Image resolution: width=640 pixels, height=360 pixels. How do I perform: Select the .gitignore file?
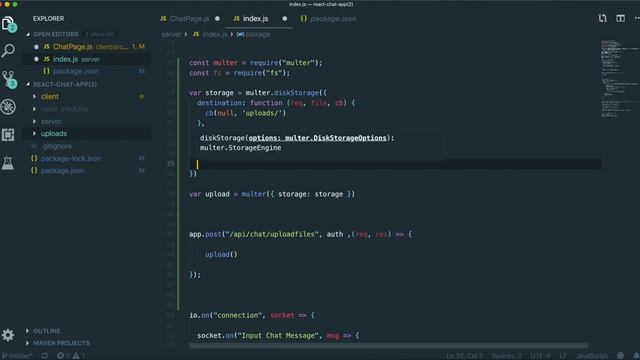[x=57, y=146]
